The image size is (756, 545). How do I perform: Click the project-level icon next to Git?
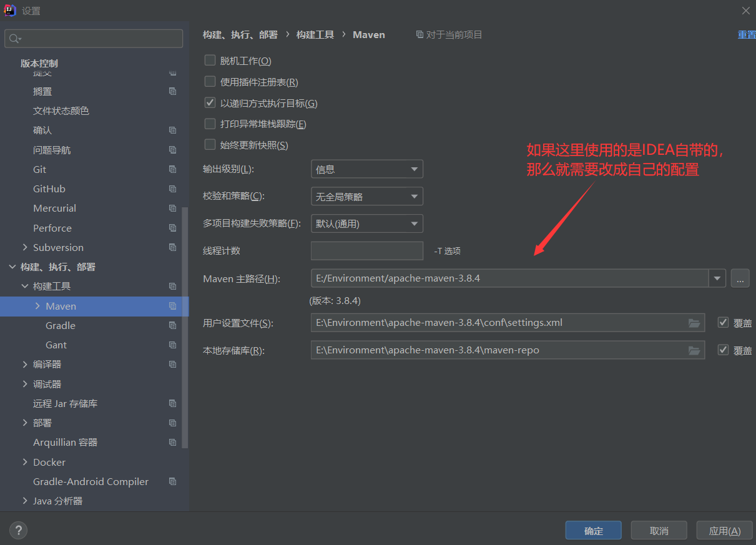pos(173,169)
